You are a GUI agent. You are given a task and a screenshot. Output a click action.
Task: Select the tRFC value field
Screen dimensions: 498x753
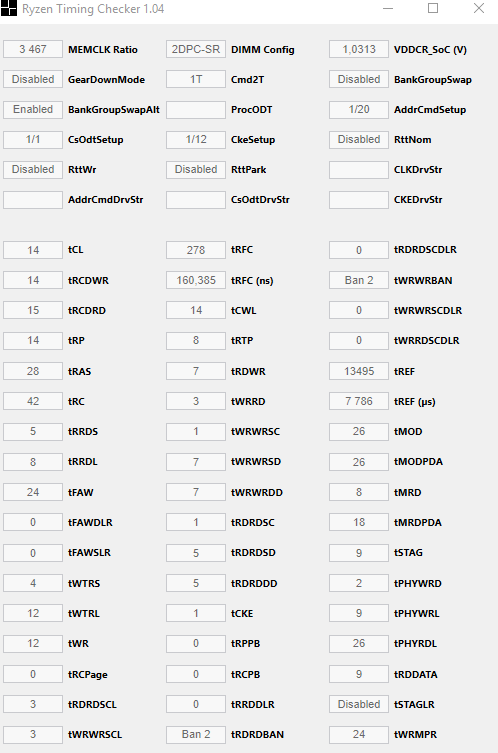[x=195, y=250]
